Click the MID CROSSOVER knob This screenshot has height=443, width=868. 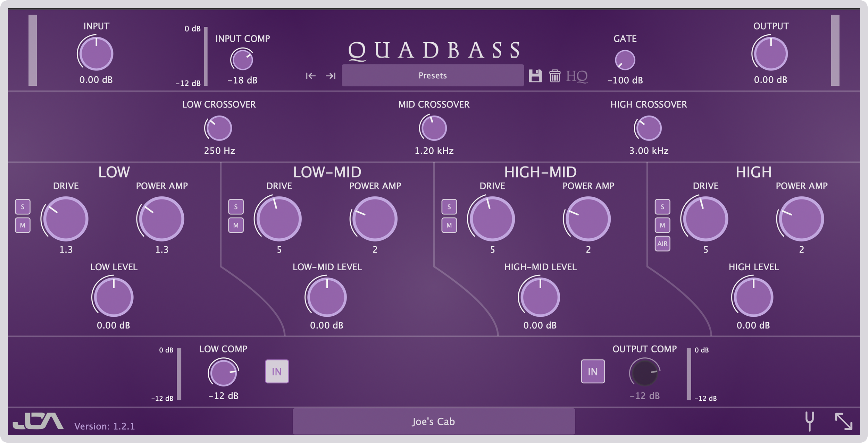click(x=433, y=128)
